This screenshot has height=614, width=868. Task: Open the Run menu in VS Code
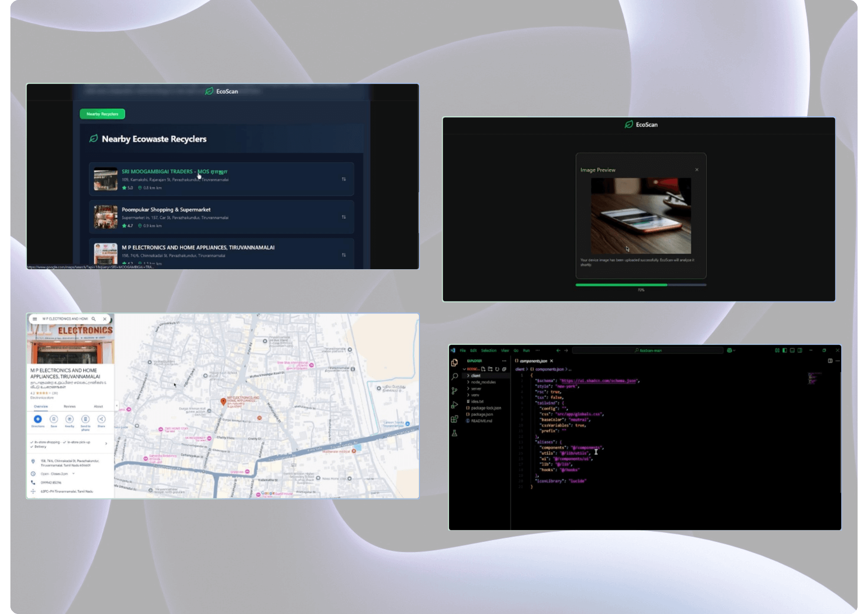click(526, 350)
